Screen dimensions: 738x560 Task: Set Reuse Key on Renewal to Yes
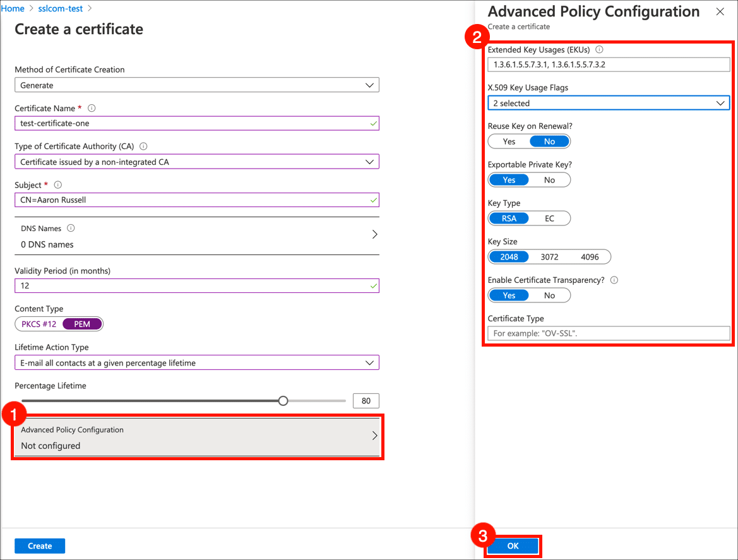(x=509, y=141)
